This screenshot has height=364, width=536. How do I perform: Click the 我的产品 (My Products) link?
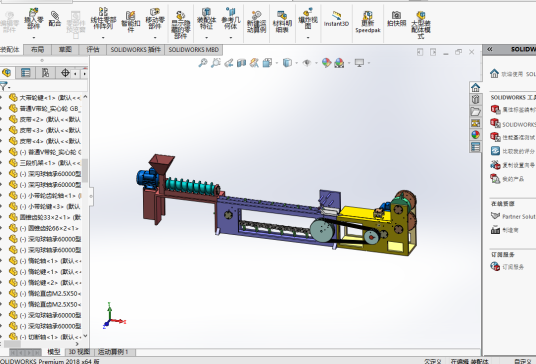point(507,179)
